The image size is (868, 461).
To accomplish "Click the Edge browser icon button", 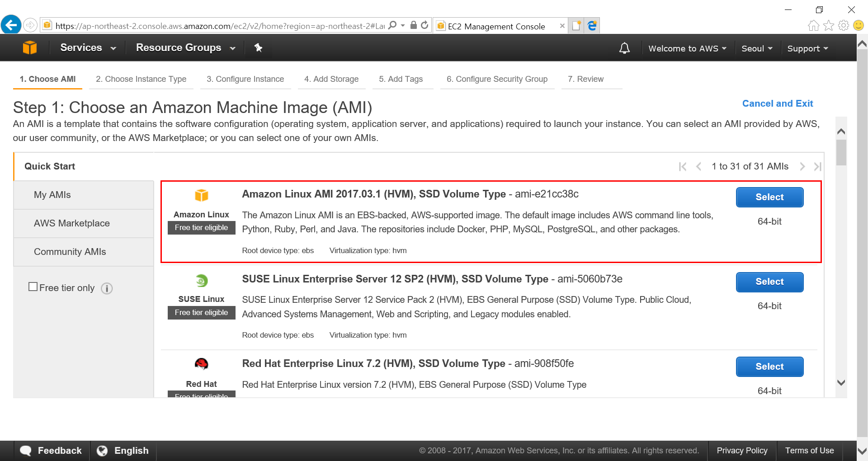I will pos(592,26).
